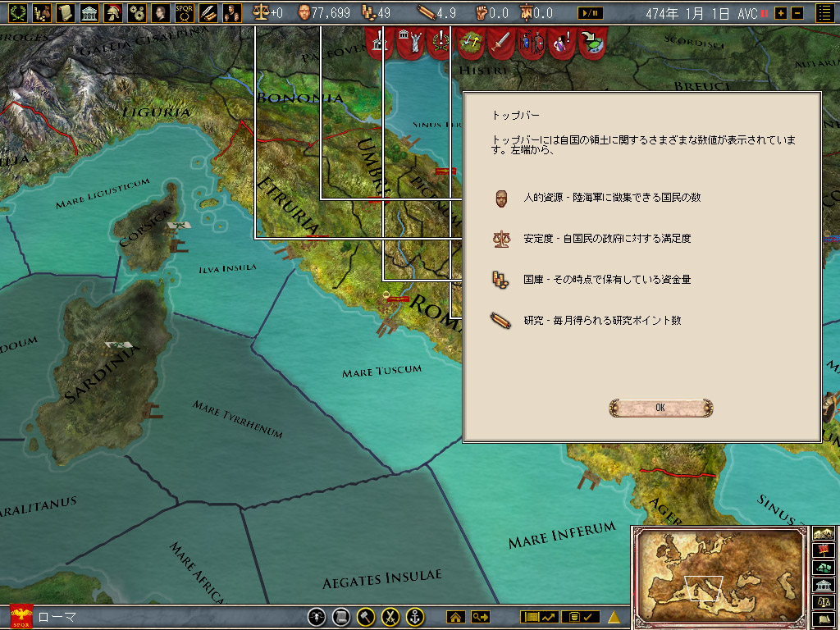Open the red alert banner with the sword
The width and height of the screenshot is (840, 630).
click(x=502, y=43)
